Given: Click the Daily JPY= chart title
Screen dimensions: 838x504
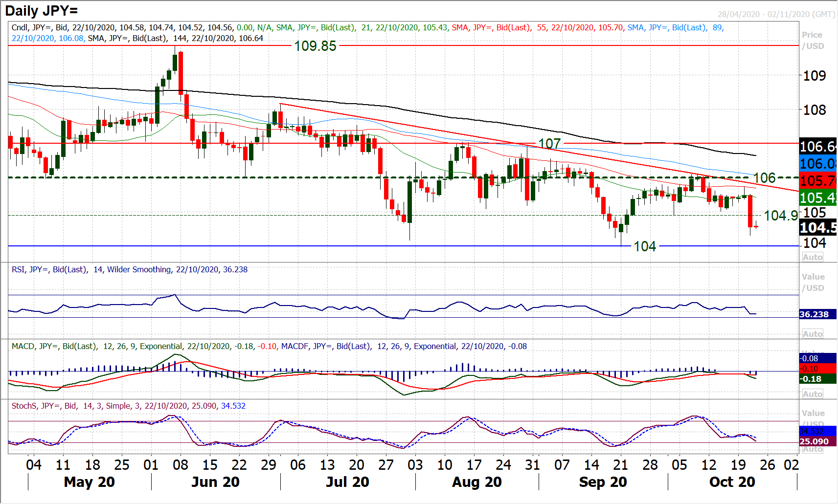Looking at the screenshot, I should pyautogui.click(x=42, y=10).
